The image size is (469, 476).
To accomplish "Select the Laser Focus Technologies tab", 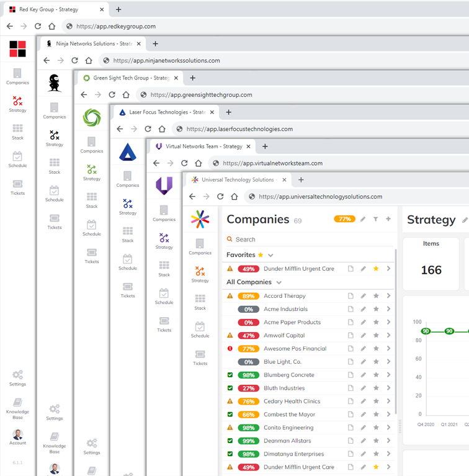I will 166,112.
